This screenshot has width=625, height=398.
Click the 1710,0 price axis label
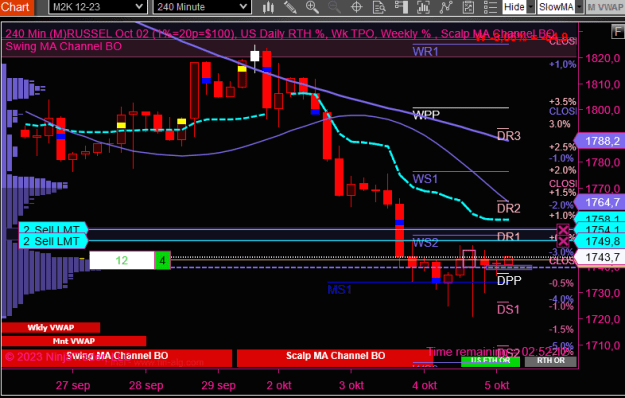tap(603, 345)
